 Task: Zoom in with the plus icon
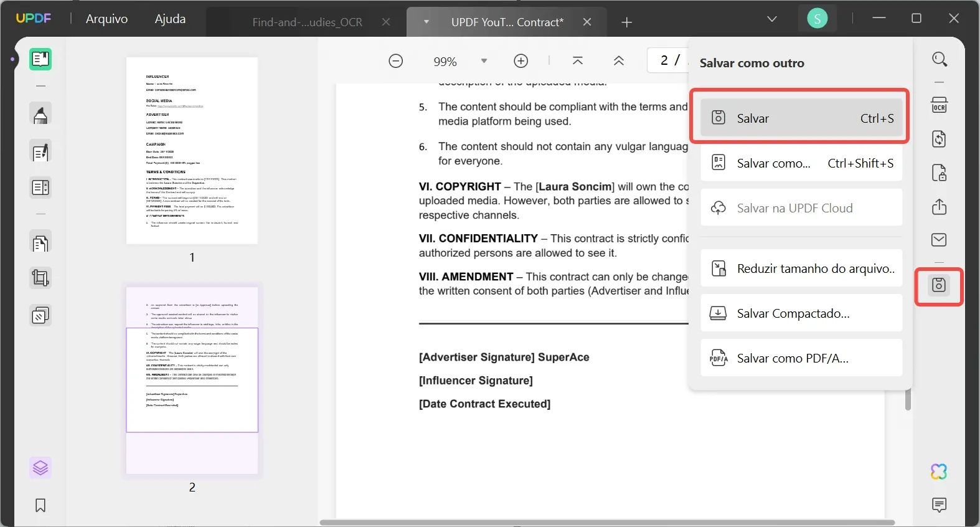[x=521, y=61]
